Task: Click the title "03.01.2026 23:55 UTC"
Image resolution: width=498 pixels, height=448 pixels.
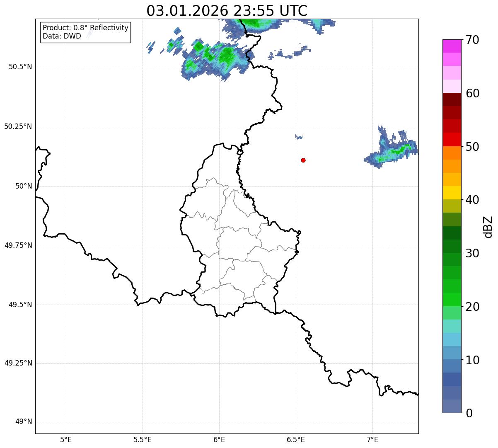Action: point(227,10)
